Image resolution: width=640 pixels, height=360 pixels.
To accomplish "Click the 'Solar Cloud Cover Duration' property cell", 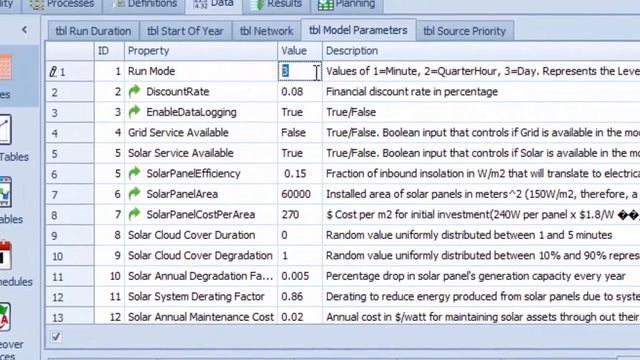I will coord(201,235).
